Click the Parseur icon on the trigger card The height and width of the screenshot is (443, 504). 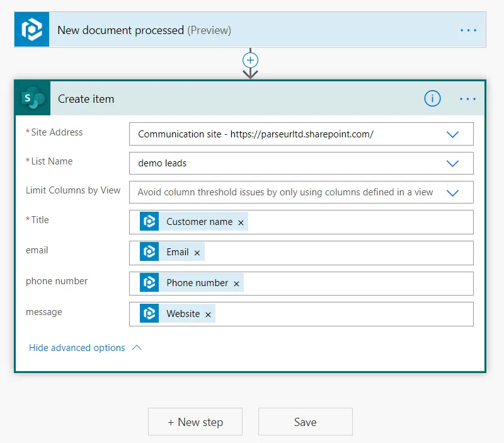[x=31, y=29]
